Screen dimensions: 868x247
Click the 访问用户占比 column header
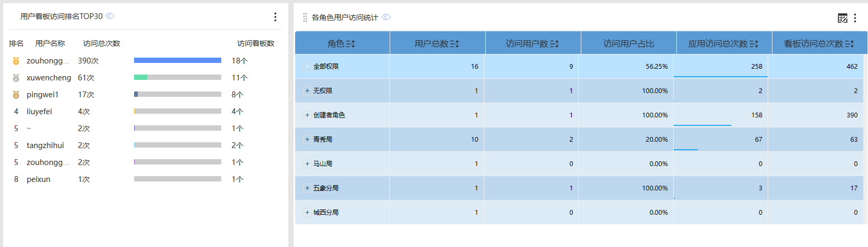coord(628,44)
